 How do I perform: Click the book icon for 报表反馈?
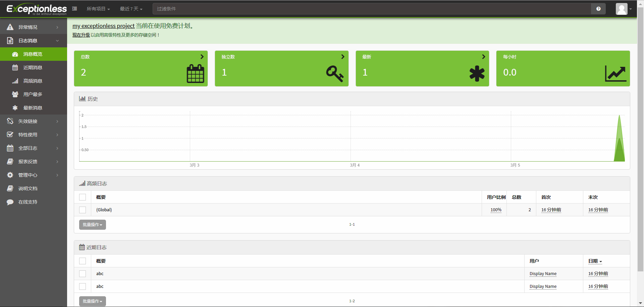10,162
